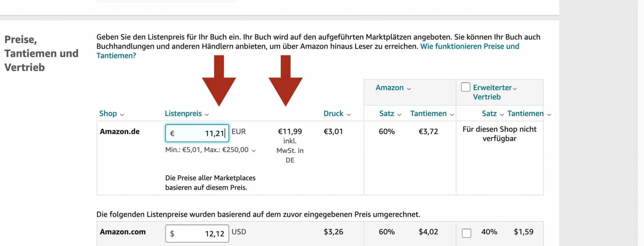Image resolution: width=644 pixels, height=246 pixels.
Task: Open the 'Wie funktionieren Preise und Tantiemen?' link
Action: 469,46
